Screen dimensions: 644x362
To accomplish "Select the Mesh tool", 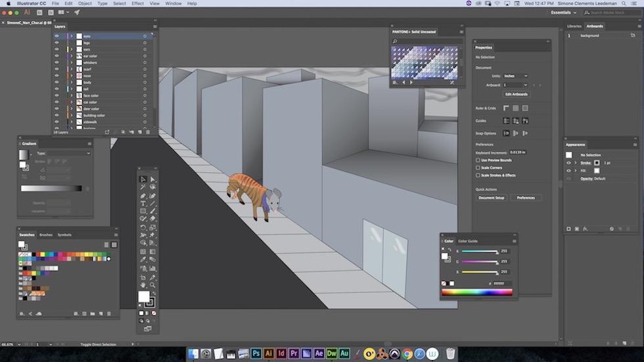I will [143, 252].
